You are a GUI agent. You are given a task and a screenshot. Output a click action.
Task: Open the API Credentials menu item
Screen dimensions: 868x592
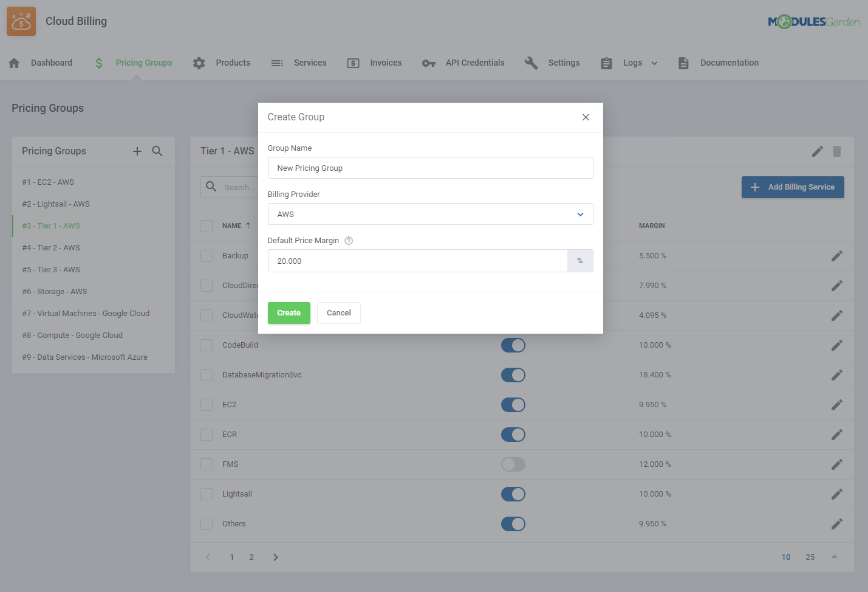(x=475, y=63)
